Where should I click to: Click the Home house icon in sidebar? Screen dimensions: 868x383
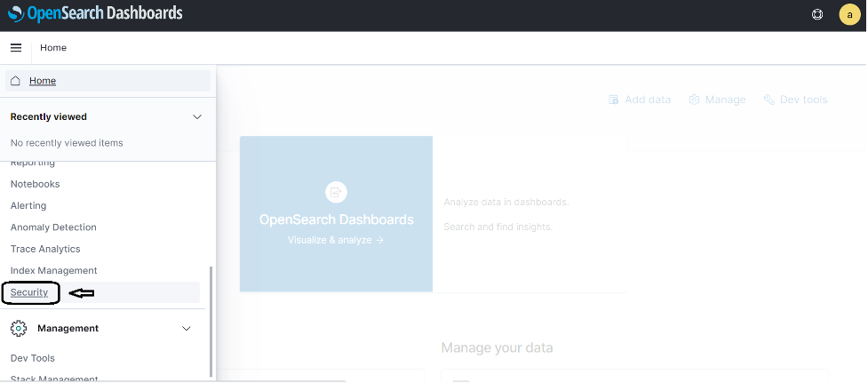[x=15, y=81]
